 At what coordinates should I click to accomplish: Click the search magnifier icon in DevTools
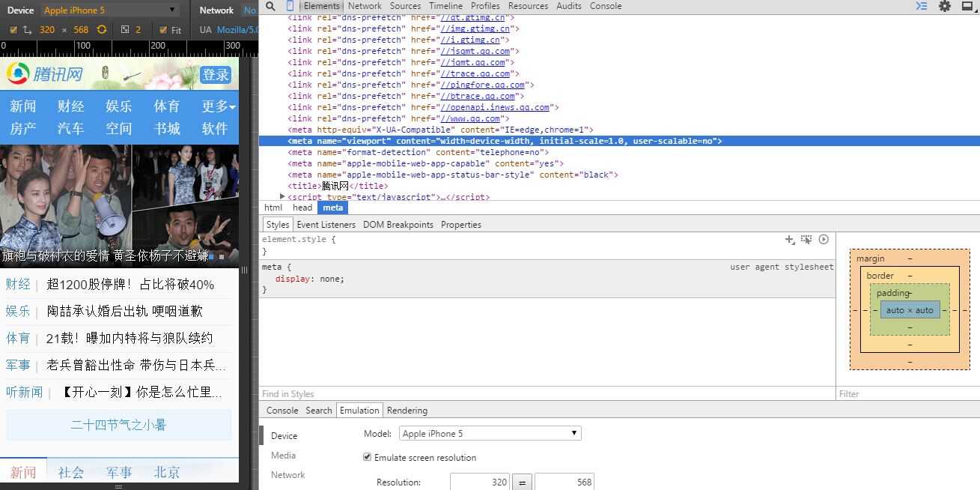(270, 6)
